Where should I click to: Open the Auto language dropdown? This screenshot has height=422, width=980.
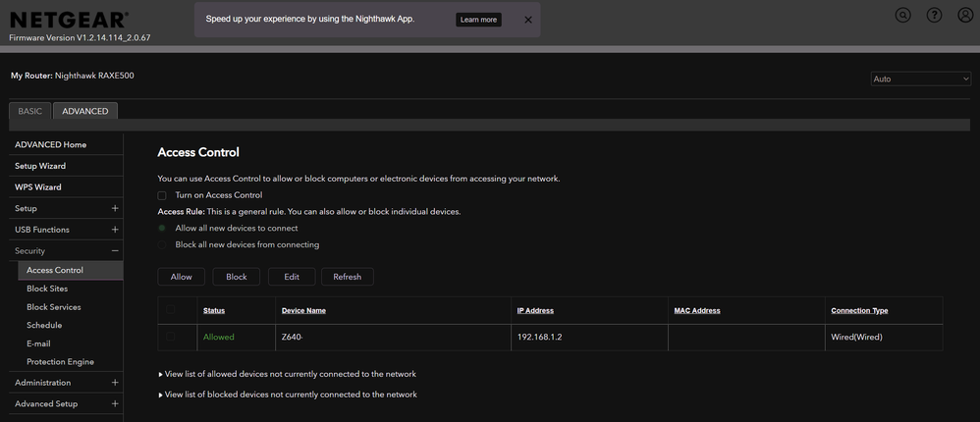[x=920, y=79]
